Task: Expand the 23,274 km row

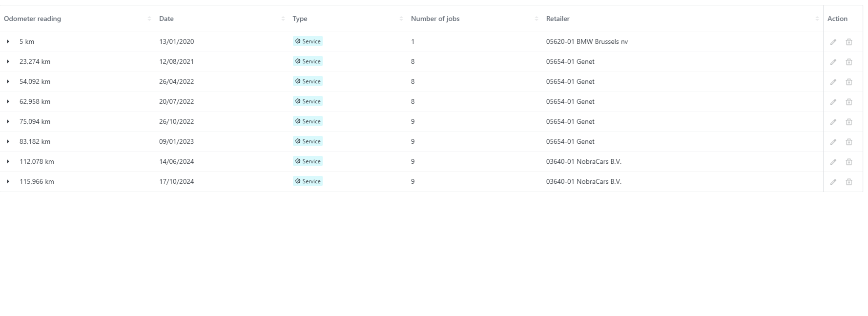Action: (x=8, y=61)
